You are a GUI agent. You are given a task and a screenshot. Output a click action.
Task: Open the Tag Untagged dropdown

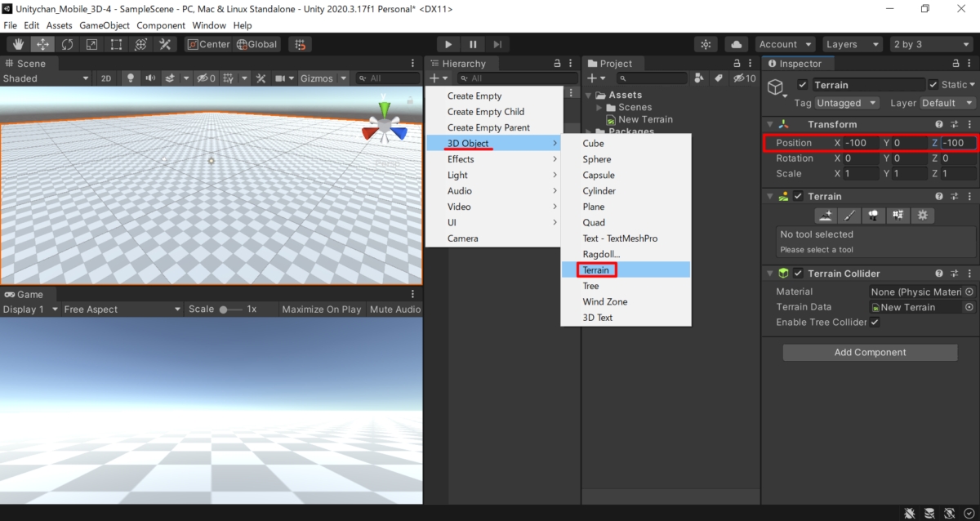click(847, 103)
